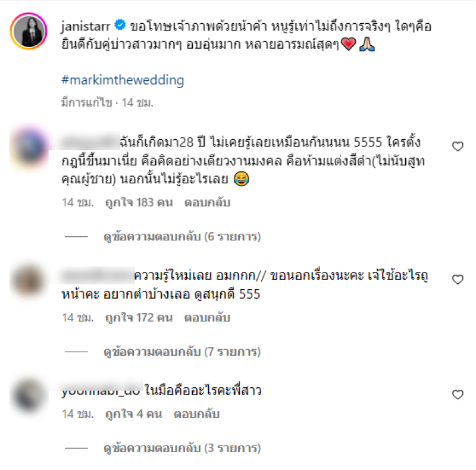This screenshot has width=476, height=470.
Task: Like the comment asking ในมือคืออะไรคะพี่สาว
Action: [x=458, y=394]
